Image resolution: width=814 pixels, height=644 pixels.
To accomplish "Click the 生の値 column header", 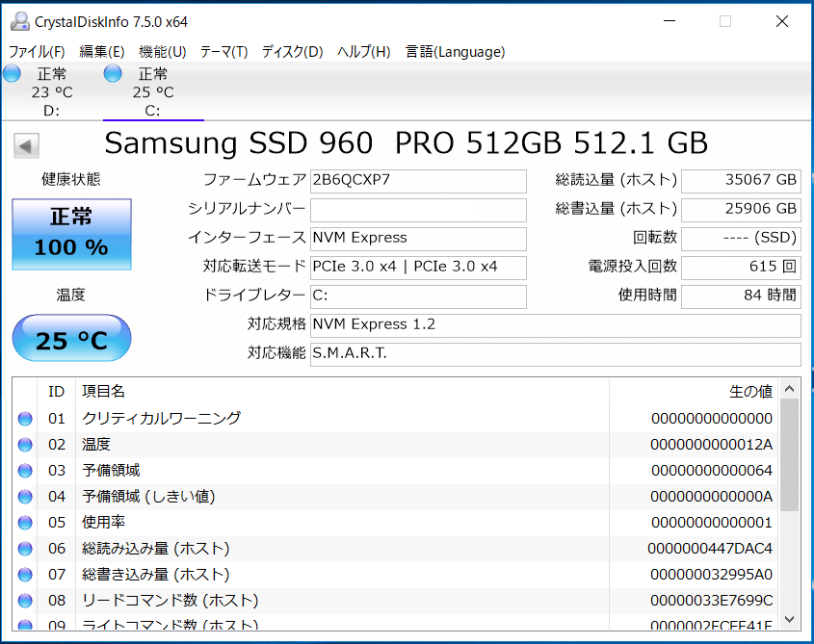I will pos(694,391).
